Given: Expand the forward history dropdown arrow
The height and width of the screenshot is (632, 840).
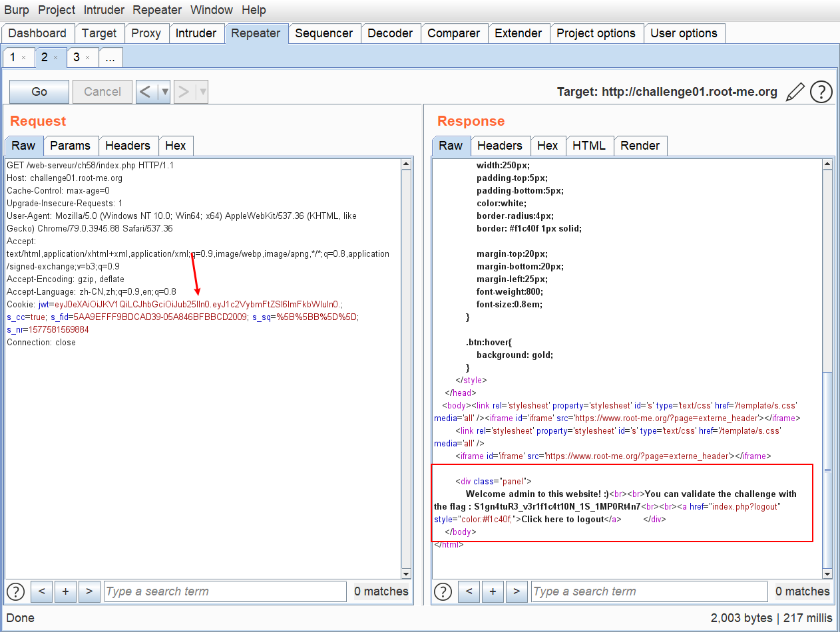Looking at the screenshot, I should click(x=203, y=91).
